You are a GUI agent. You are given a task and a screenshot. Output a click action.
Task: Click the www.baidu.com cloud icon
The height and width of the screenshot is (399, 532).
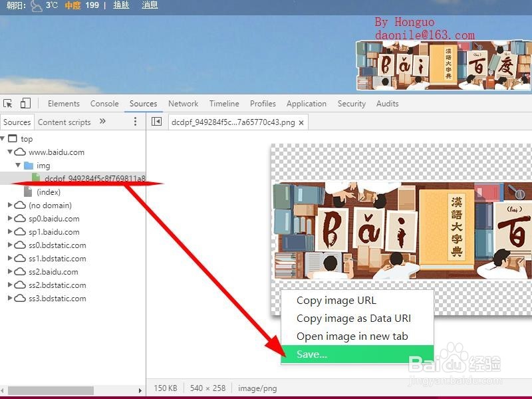(x=20, y=152)
